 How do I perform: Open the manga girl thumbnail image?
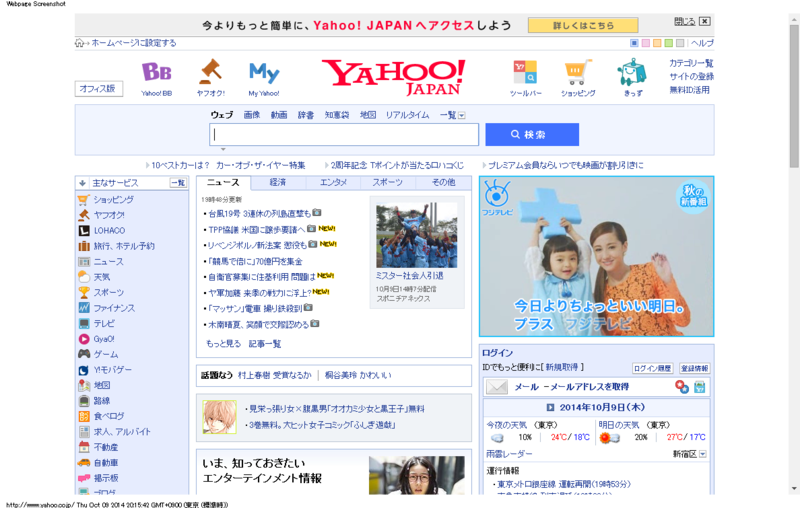point(219,417)
